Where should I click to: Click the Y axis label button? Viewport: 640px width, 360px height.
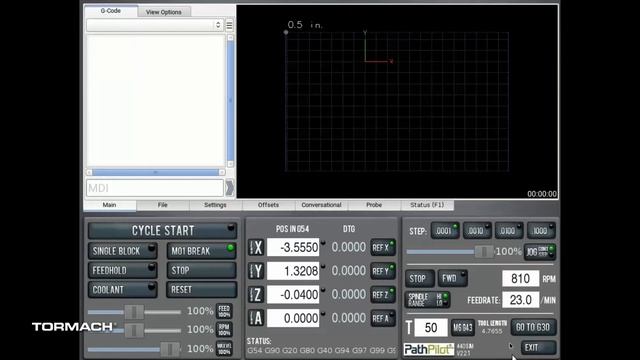(256, 271)
